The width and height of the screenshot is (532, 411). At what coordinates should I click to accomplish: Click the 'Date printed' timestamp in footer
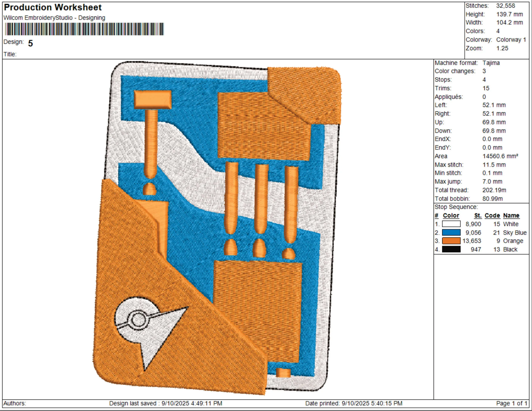click(x=354, y=403)
